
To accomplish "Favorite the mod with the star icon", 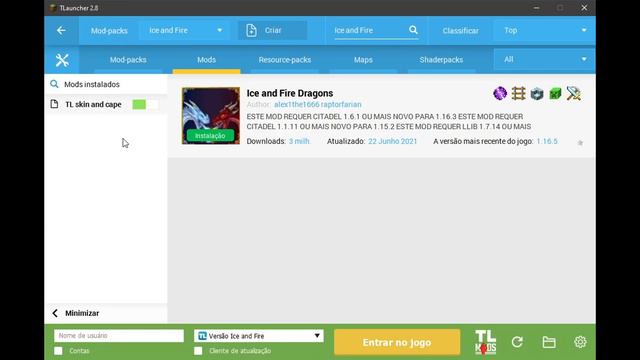I will coord(580,143).
